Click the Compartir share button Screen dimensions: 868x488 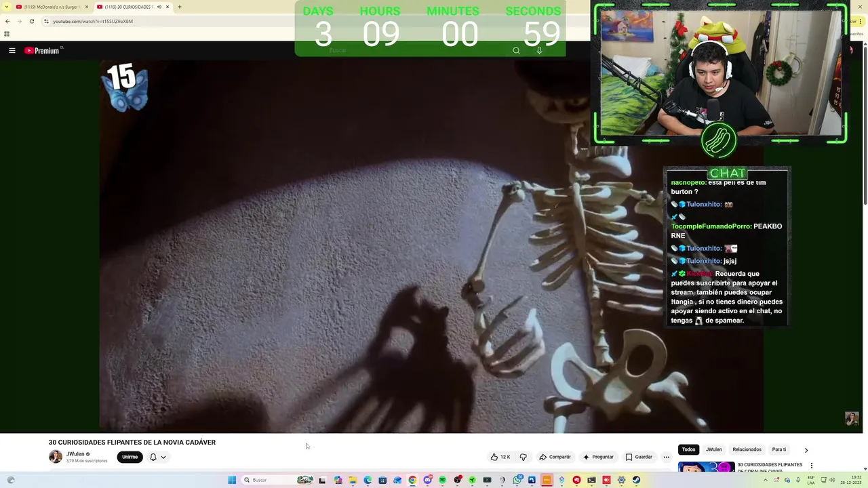[555, 457]
